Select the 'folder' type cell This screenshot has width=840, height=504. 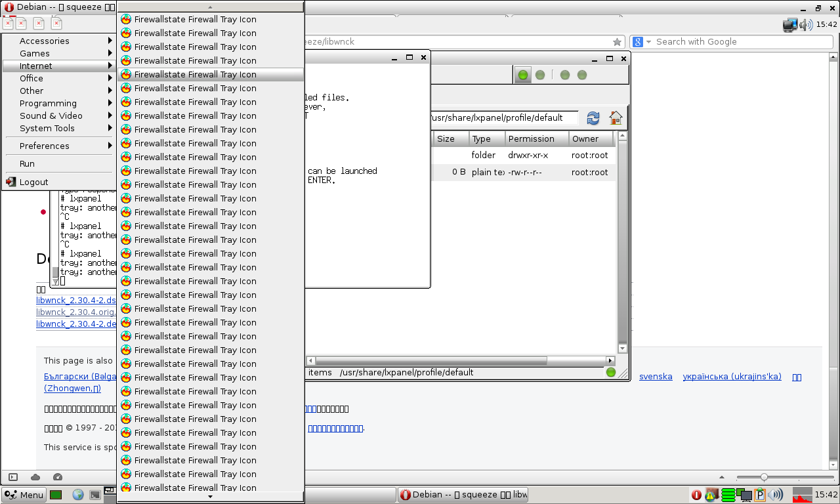point(484,156)
